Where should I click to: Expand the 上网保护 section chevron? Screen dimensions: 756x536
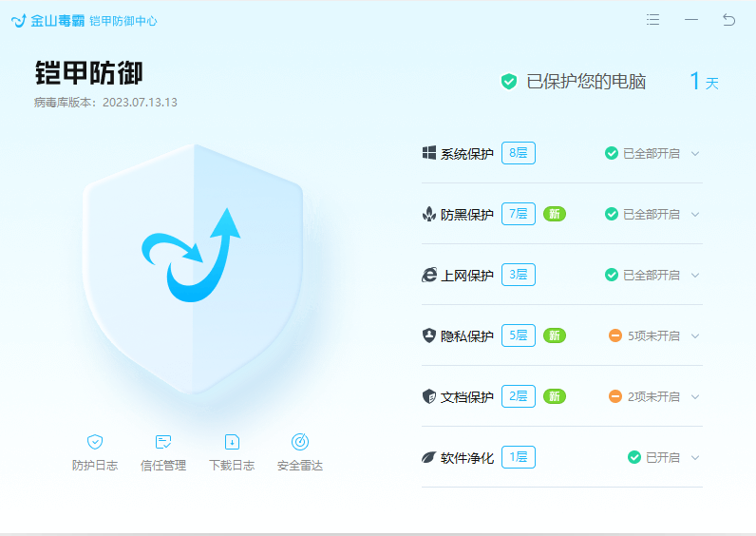(x=695, y=275)
